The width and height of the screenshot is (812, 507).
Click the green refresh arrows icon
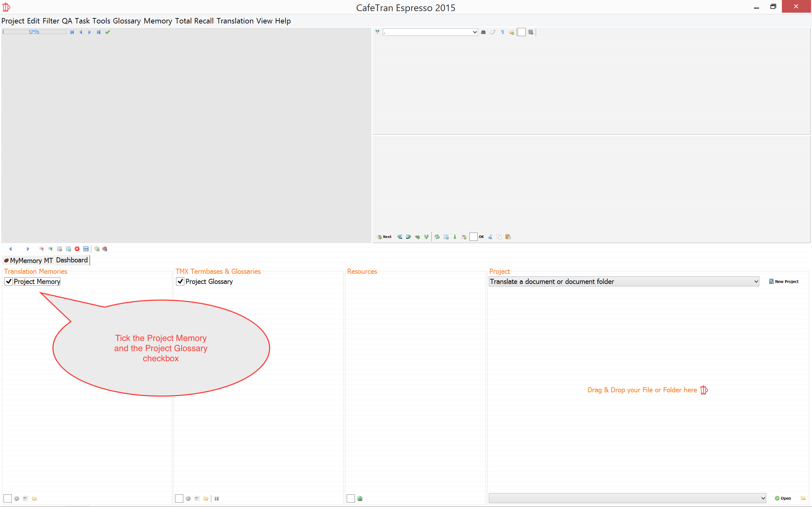[437, 237]
